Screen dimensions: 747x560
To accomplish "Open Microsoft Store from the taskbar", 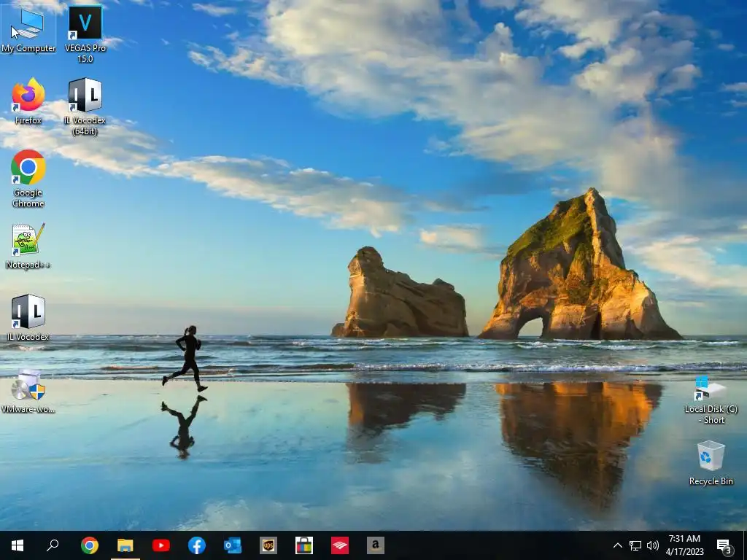I will pos(304,545).
